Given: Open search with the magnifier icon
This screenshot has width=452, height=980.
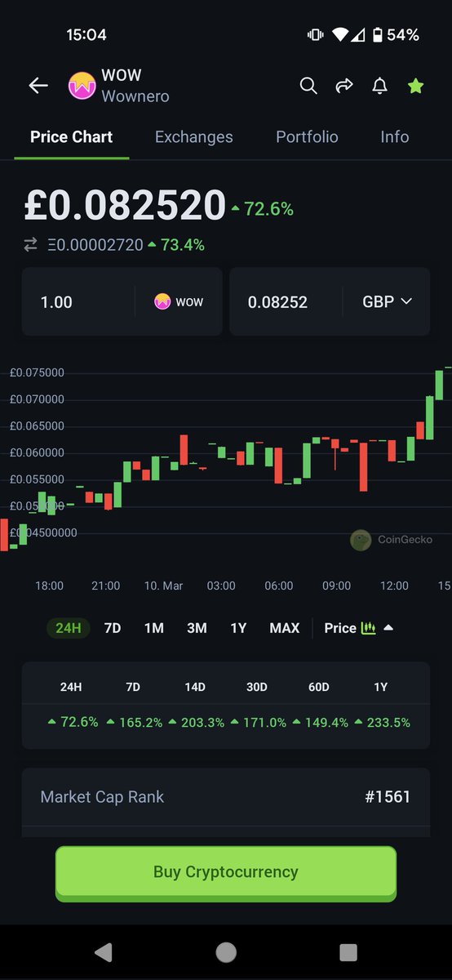Looking at the screenshot, I should pos(308,85).
